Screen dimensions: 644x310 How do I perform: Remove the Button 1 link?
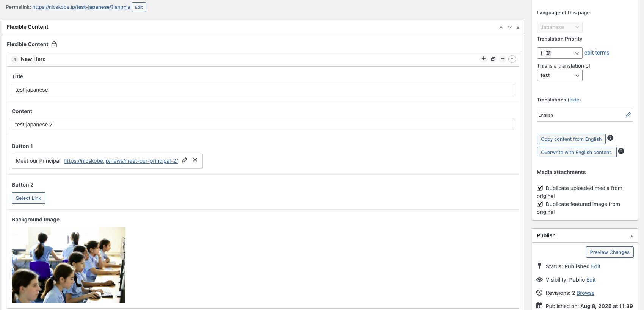195,160
